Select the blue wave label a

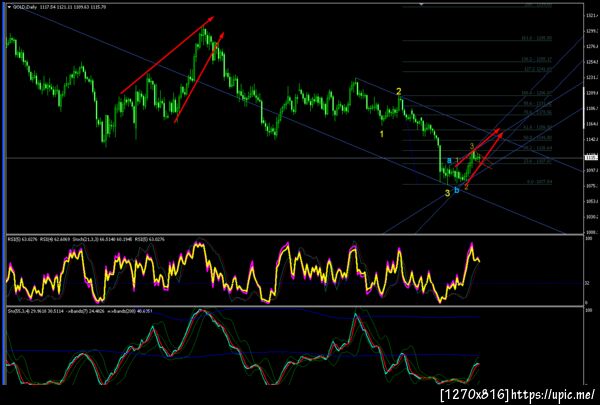(x=449, y=160)
